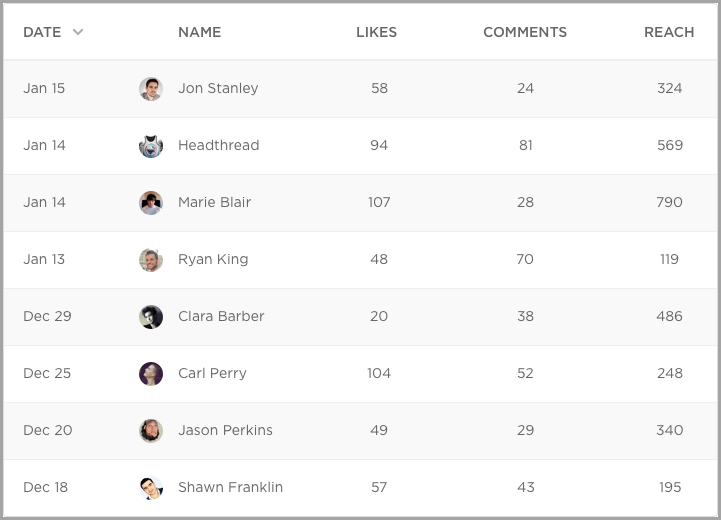Image resolution: width=721 pixels, height=520 pixels.
Task: Open the Headthread name link
Action: [218, 145]
